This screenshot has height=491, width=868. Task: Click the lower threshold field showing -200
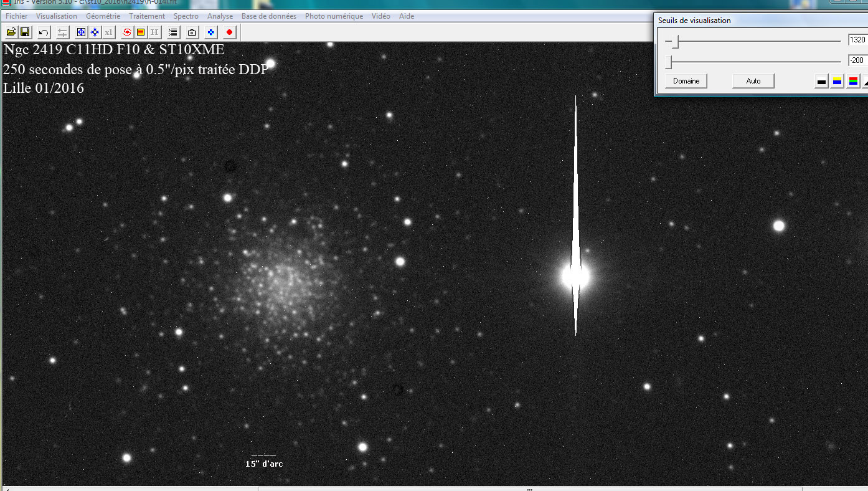857,60
